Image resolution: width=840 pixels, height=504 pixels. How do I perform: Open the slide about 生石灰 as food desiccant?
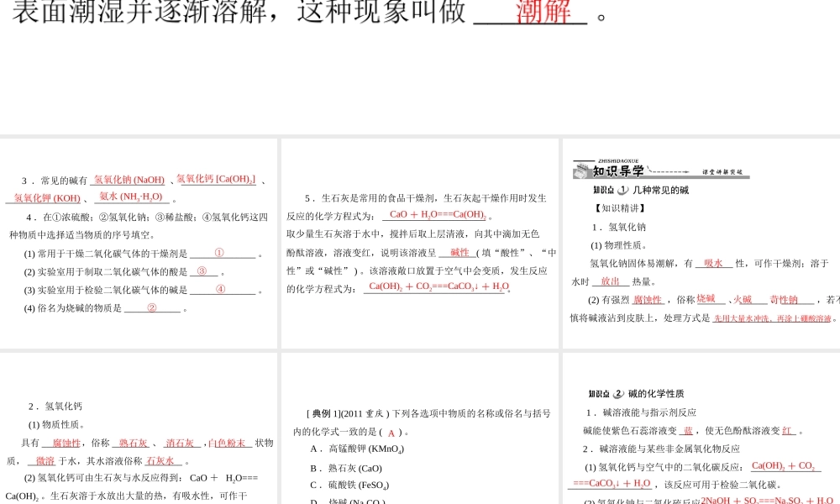click(x=420, y=244)
